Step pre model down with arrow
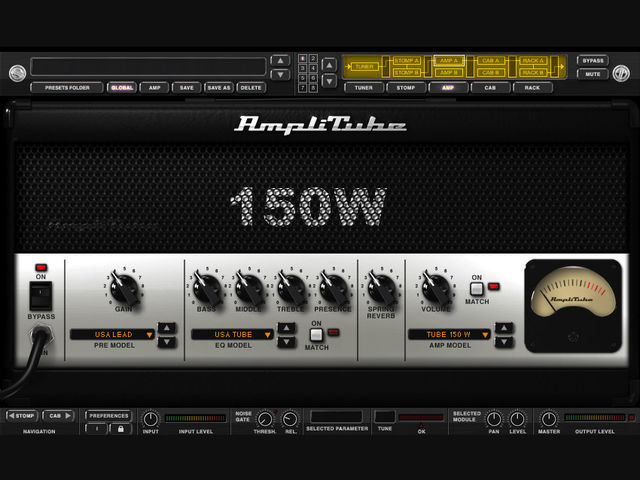The image size is (640, 480). [x=167, y=342]
